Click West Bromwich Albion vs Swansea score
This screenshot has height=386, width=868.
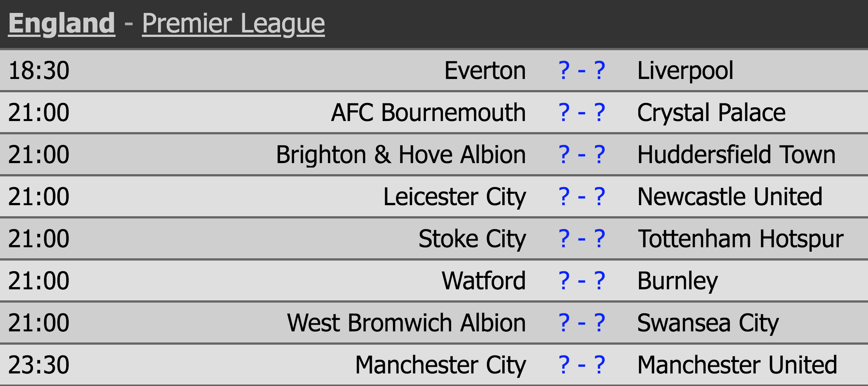tap(582, 323)
